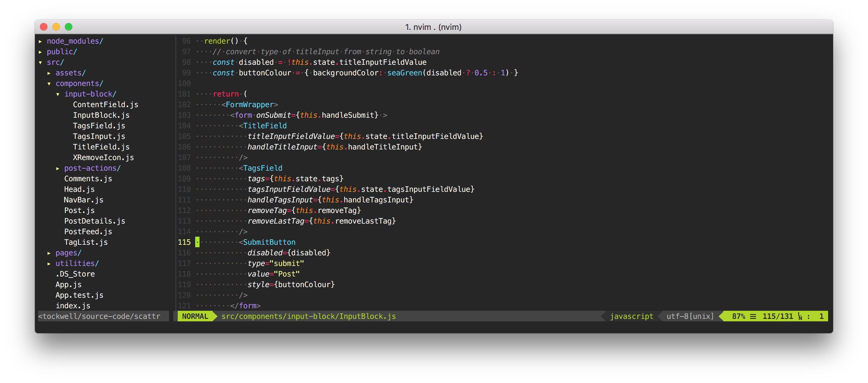The height and width of the screenshot is (383, 868).
Task: Expand the node_modules folder arrow
Action: click(41, 41)
